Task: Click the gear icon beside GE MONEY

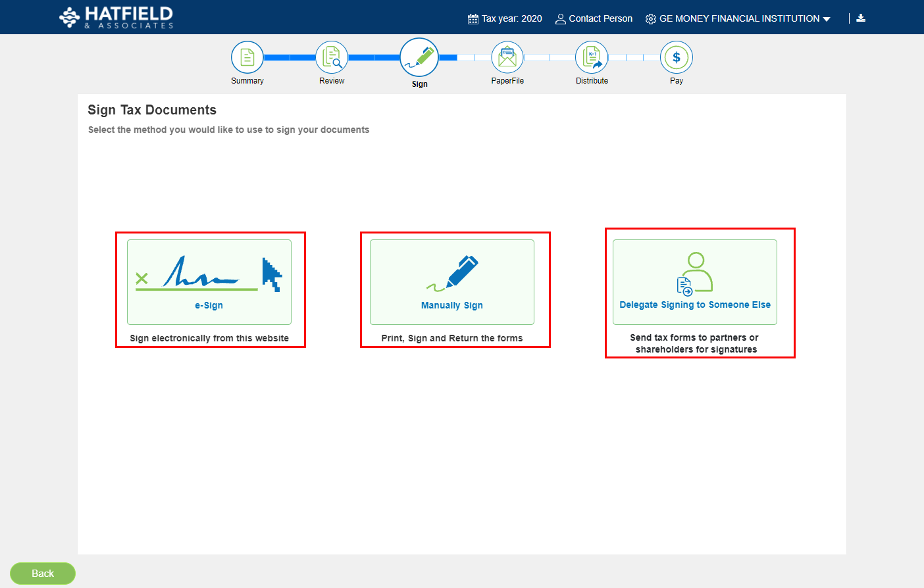Action: [x=651, y=19]
